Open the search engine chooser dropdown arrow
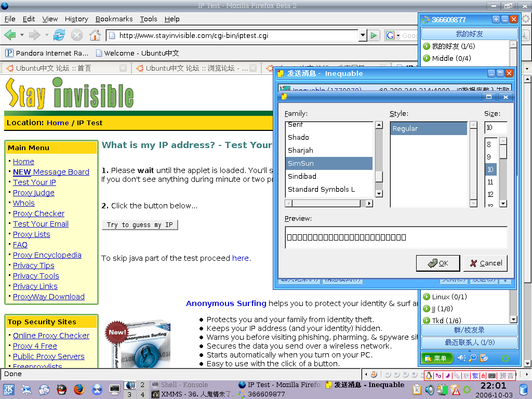Image resolution: width=532 pixels, height=399 pixels. 398,35
